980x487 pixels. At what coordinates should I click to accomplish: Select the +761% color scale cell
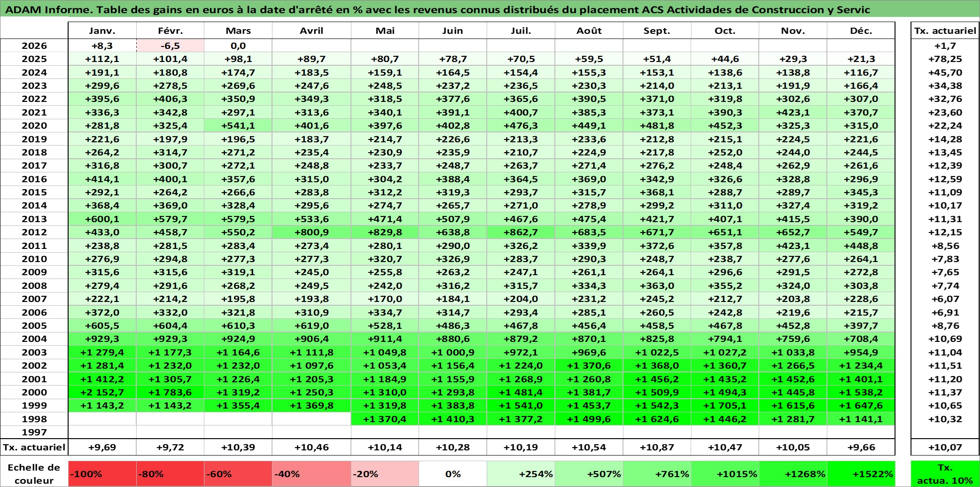[x=657, y=474]
